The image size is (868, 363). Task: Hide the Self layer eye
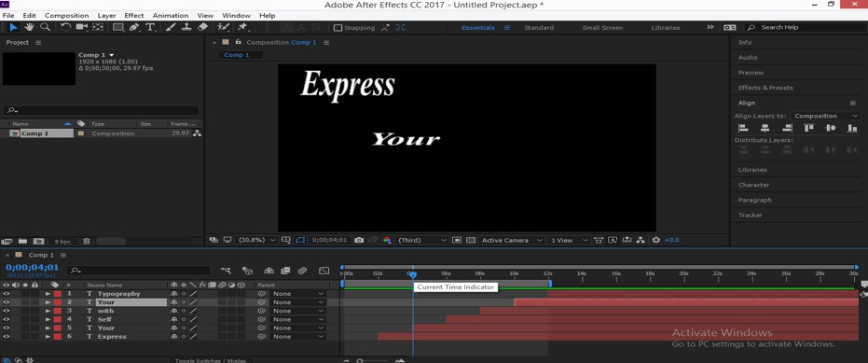[7, 319]
